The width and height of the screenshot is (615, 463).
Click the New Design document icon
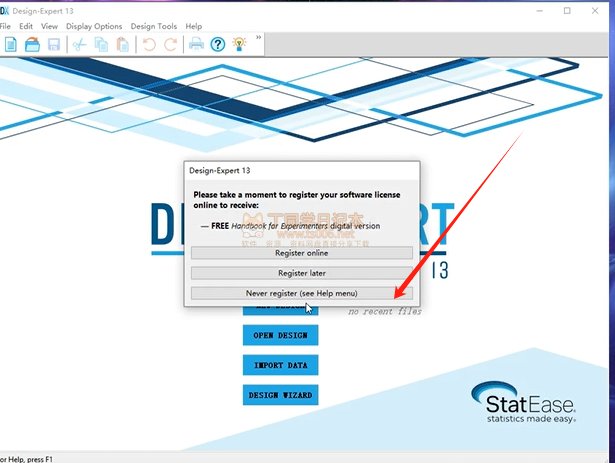11,44
